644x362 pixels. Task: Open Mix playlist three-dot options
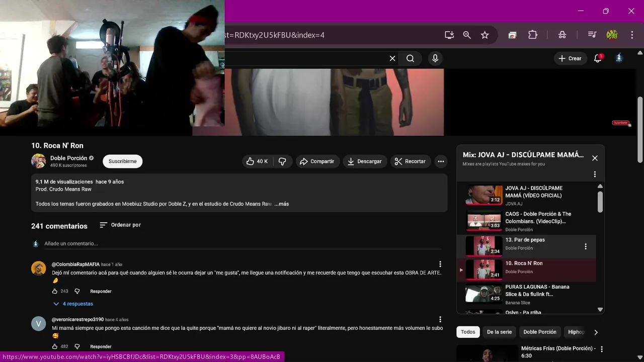(595, 174)
